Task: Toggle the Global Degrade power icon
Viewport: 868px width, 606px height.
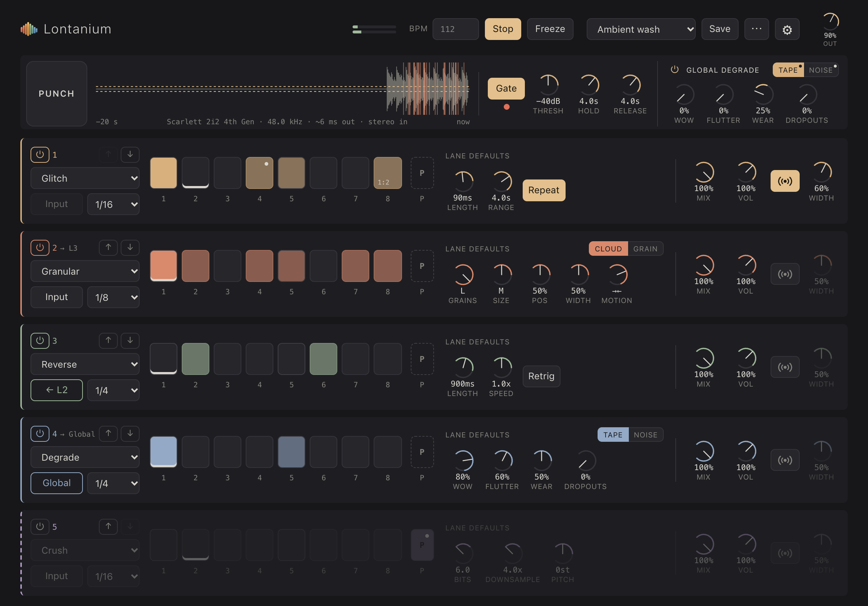Action: pyautogui.click(x=674, y=69)
